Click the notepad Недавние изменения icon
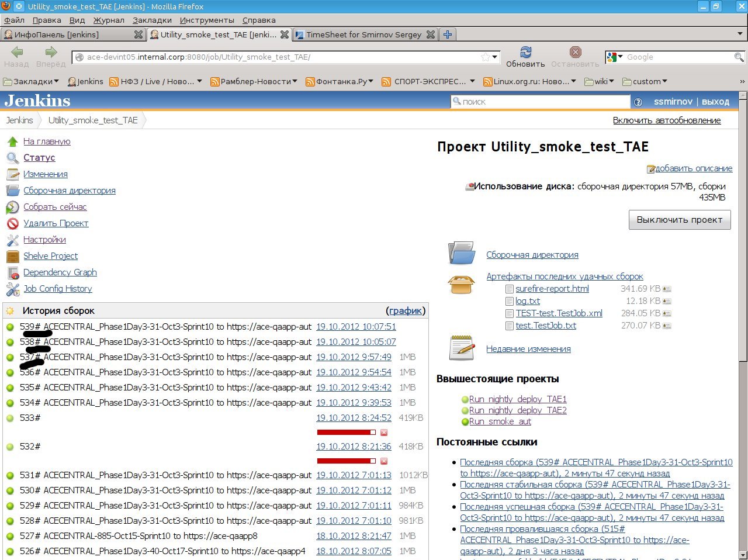 462,348
